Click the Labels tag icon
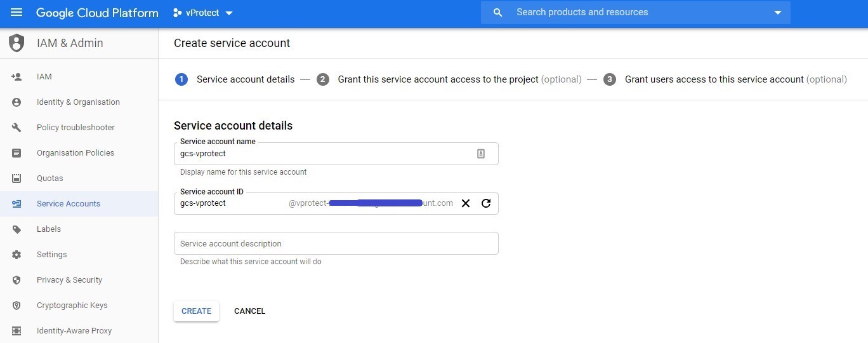 pyautogui.click(x=16, y=229)
